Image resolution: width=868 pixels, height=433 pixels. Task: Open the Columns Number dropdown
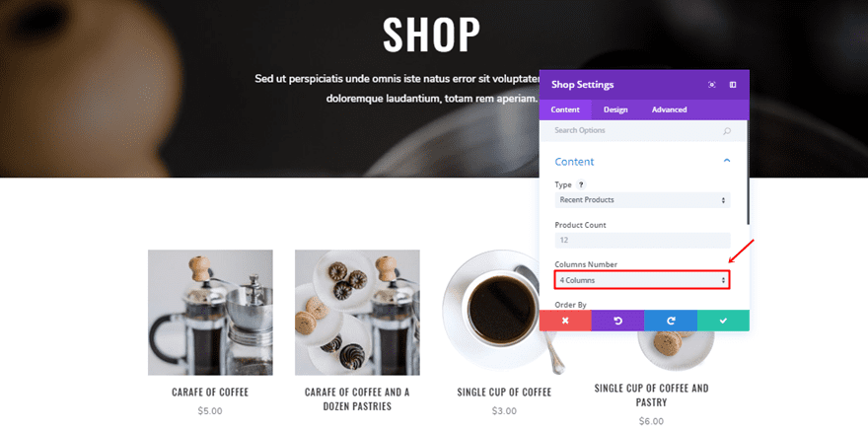642,280
